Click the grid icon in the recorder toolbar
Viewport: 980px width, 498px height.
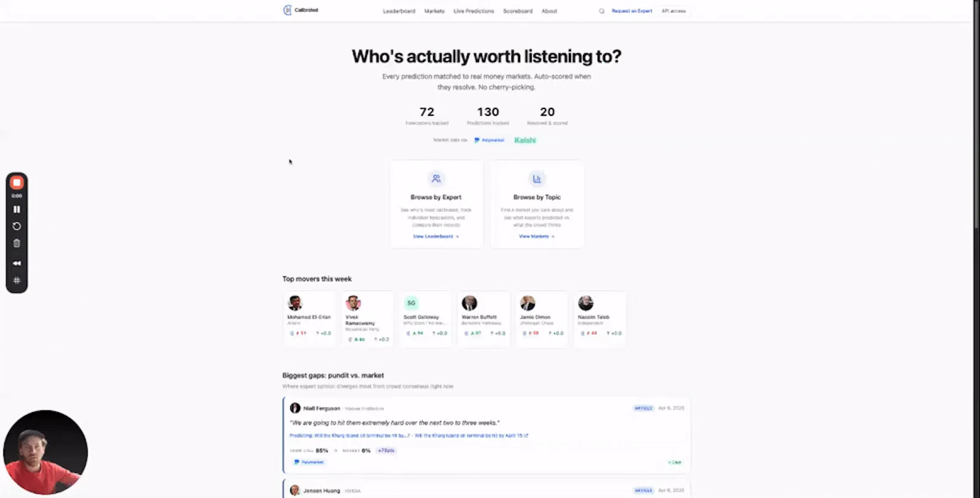[17, 281]
